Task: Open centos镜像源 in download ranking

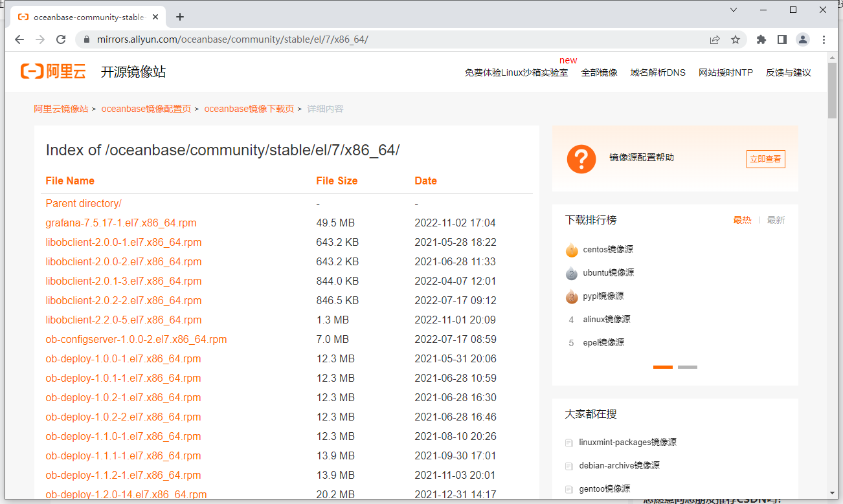Action: (607, 249)
